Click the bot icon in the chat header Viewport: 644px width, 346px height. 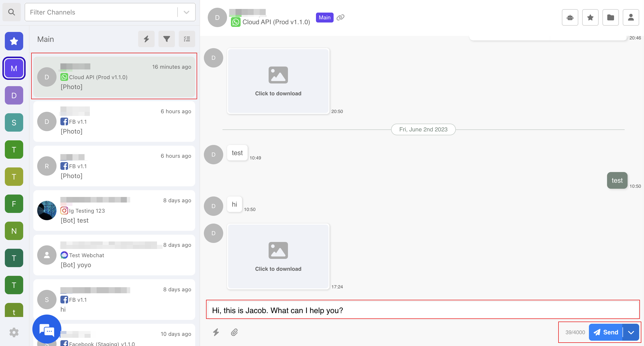[x=570, y=17]
